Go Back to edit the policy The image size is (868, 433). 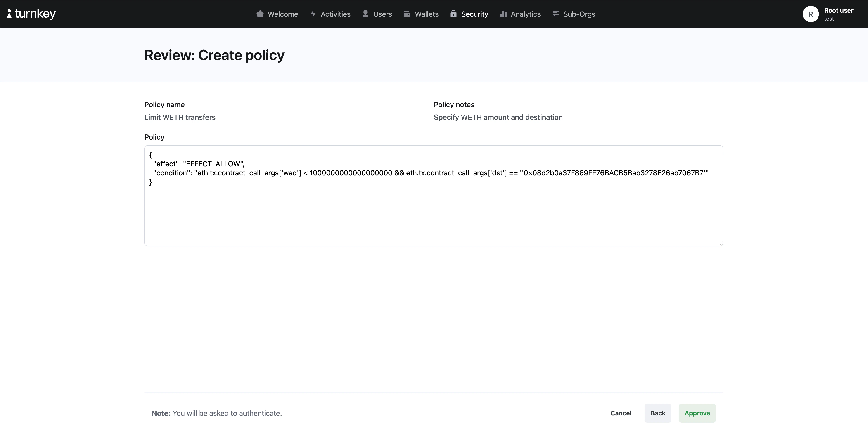(658, 413)
